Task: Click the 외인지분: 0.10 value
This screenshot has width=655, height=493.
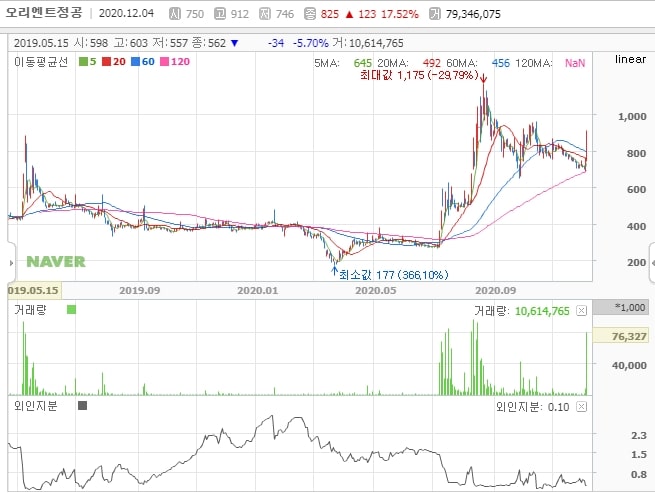Action: point(533,407)
